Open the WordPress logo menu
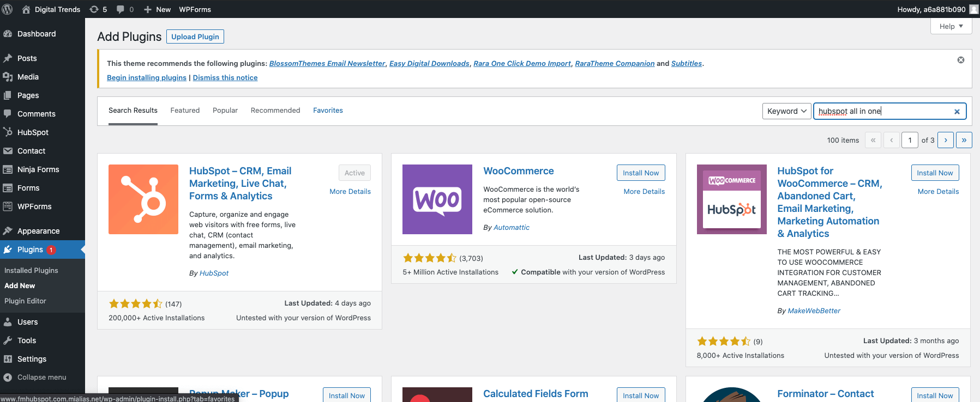This screenshot has height=402, width=980. (8, 9)
